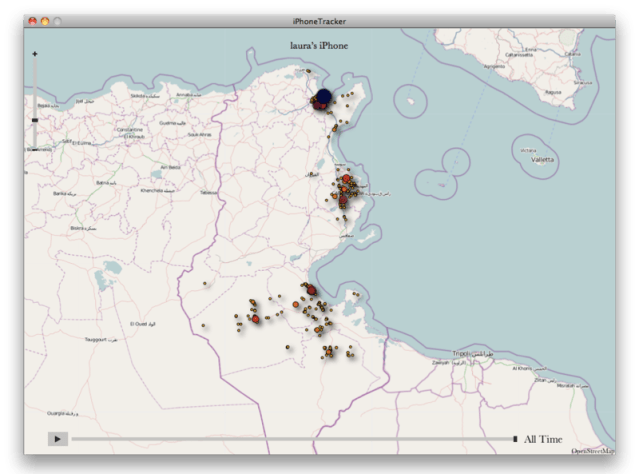Click the El Oued town label
The width and height of the screenshot is (639, 474).
click(139, 324)
